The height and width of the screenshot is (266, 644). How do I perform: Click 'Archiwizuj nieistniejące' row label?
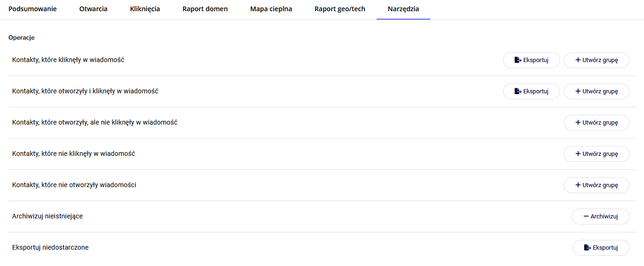(48, 217)
